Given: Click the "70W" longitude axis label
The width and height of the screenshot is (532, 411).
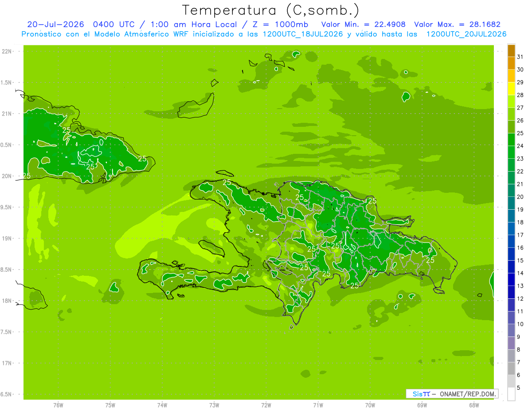Looking at the screenshot, I should pyautogui.click(x=370, y=405).
